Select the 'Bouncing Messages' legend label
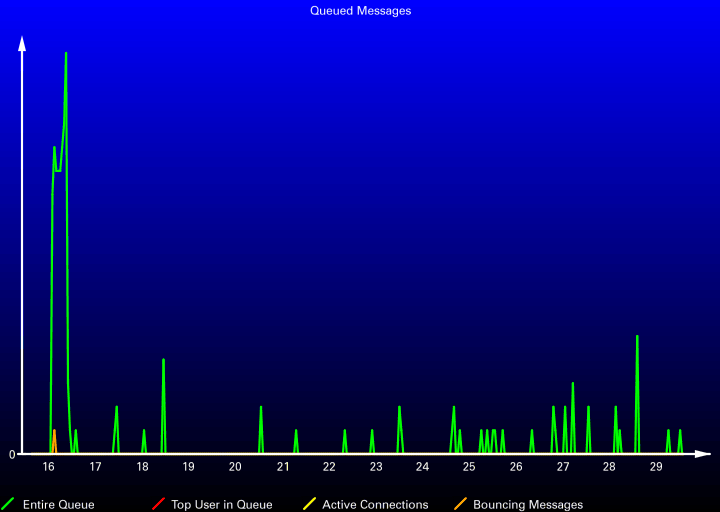Image resolution: width=720 pixels, height=512 pixels. (528, 505)
